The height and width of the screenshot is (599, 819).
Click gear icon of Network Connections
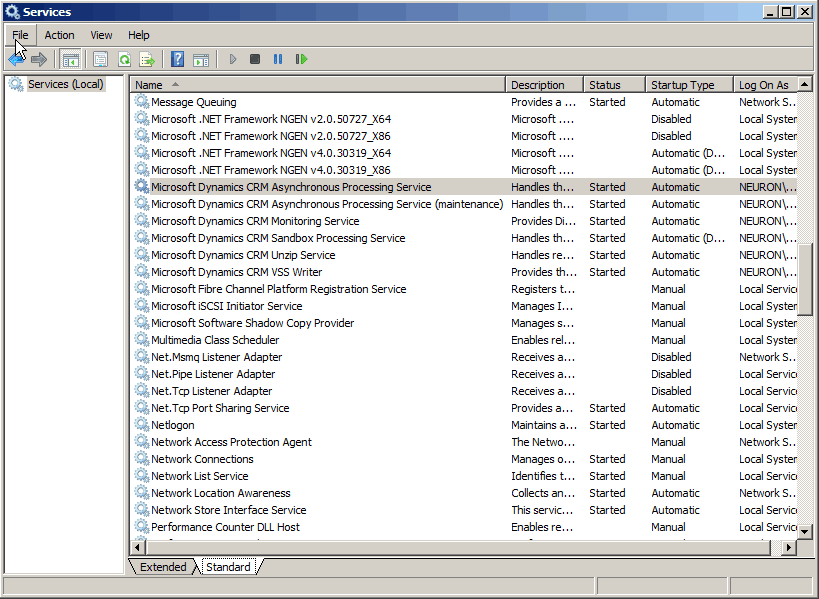(142, 458)
